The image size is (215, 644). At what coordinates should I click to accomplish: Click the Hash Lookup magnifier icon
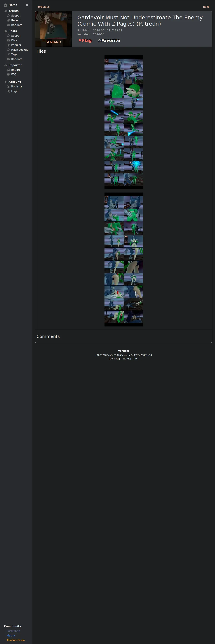[9, 50]
